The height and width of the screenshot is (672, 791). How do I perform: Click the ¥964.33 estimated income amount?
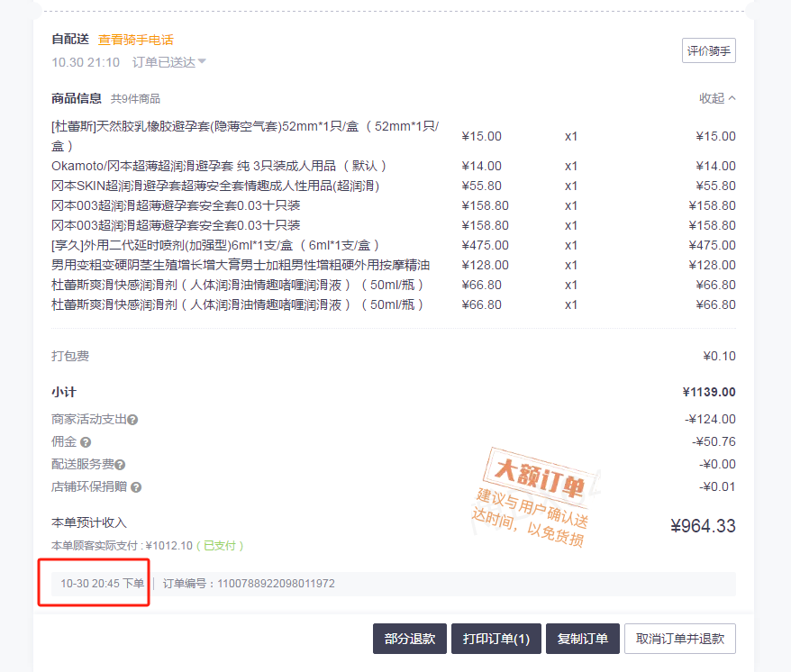point(703,526)
